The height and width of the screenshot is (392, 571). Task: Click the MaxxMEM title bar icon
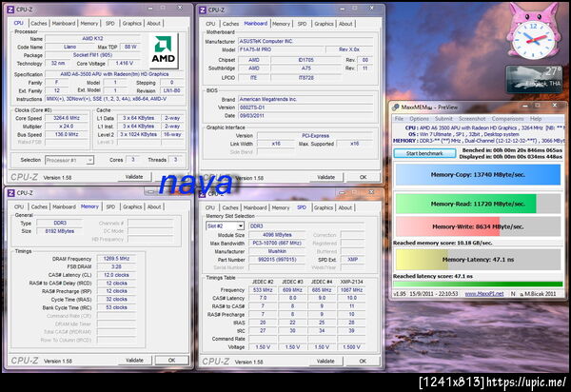click(396, 107)
